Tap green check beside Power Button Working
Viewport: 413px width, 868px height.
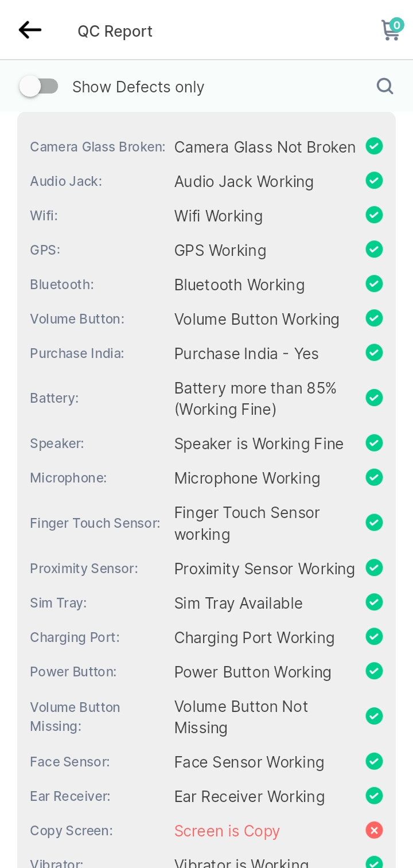coord(374,671)
